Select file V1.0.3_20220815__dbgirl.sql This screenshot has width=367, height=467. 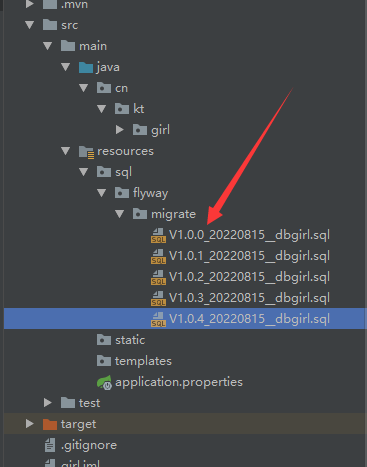(249, 298)
